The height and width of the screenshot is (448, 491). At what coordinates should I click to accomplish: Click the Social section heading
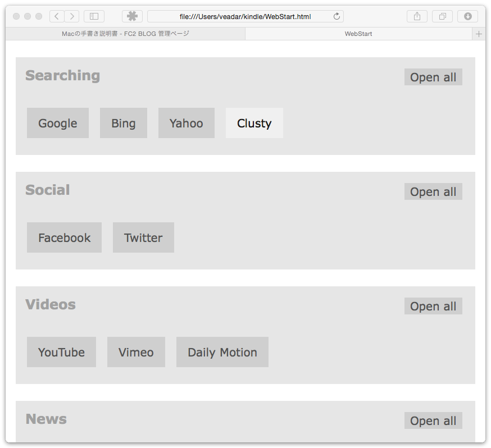click(x=48, y=190)
